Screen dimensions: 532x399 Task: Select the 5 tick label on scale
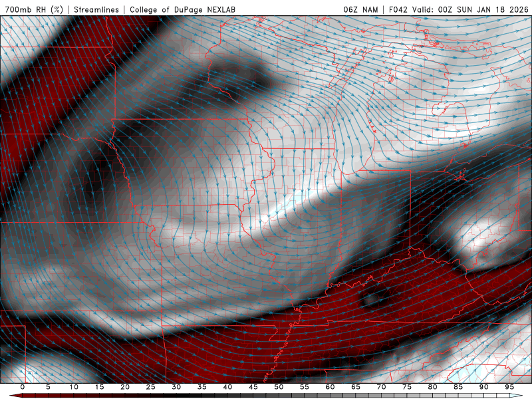(48, 387)
